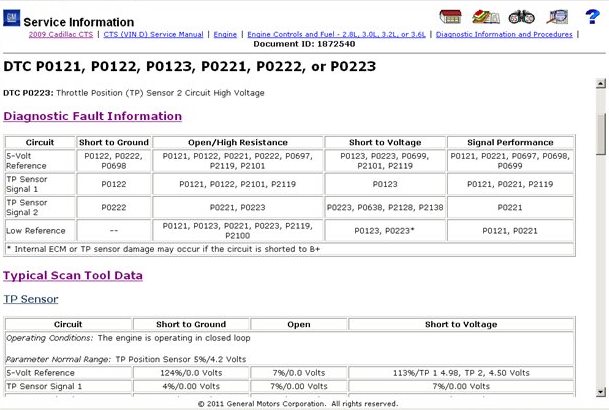
Task: Click the 'Open/High Resistance' column header
Action: point(238,142)
